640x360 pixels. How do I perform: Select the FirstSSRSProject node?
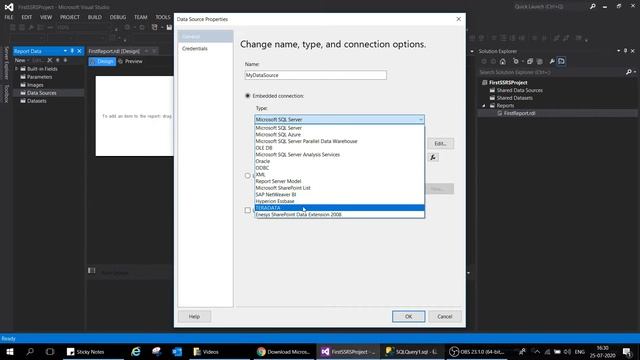[508, 82]
